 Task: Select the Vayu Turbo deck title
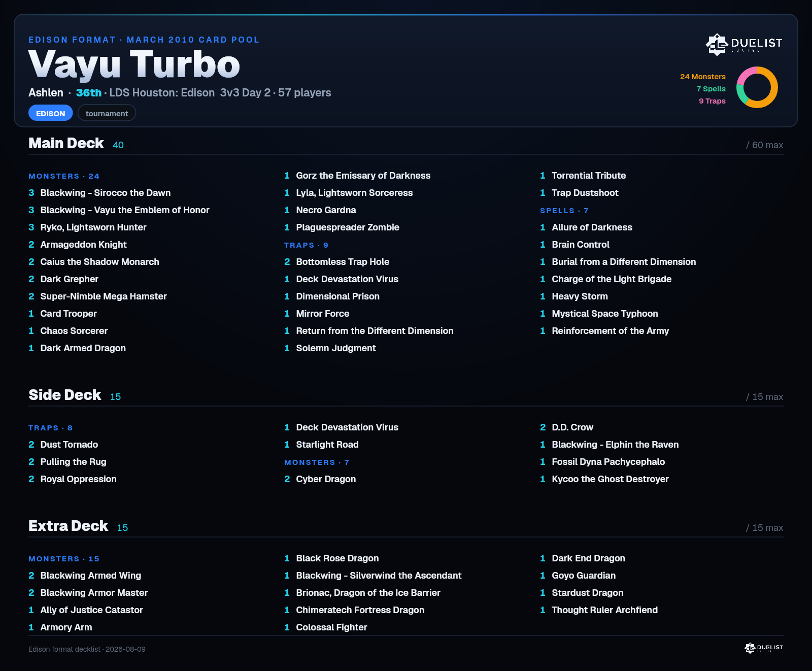pyautogui.click(x=134, y=65)
